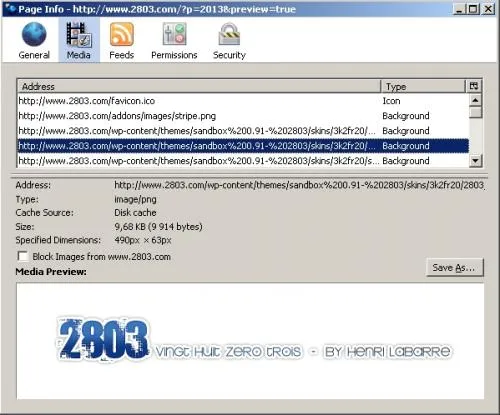Open the Feeds tab RSS icon
This screenshot has height=415, width=500.
pos(122,34)
